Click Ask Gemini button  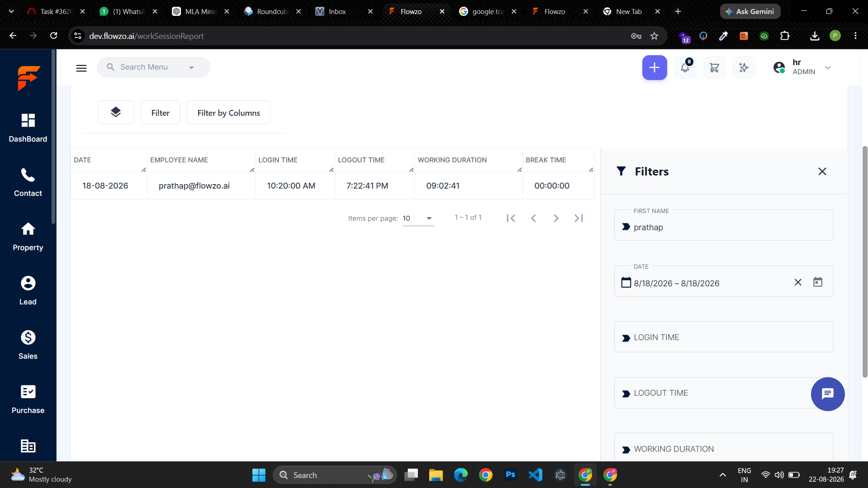point(749,11)
